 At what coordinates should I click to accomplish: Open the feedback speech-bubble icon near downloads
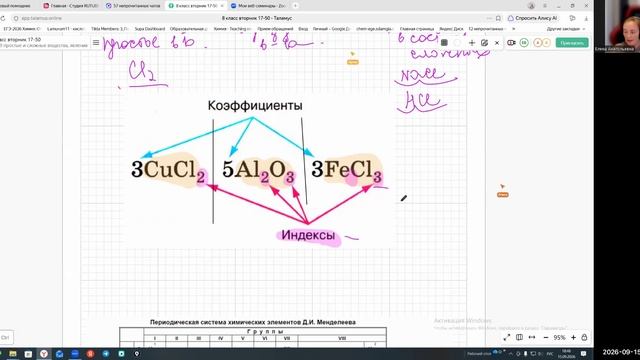572,18
